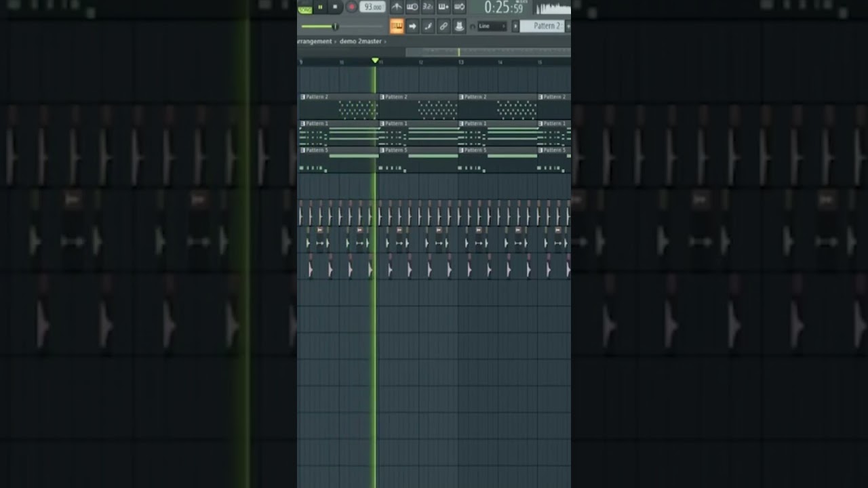Toggle the SONG mode switch
Screen dimensions: 868x488
pyautogui.click(x=304, y=9)
